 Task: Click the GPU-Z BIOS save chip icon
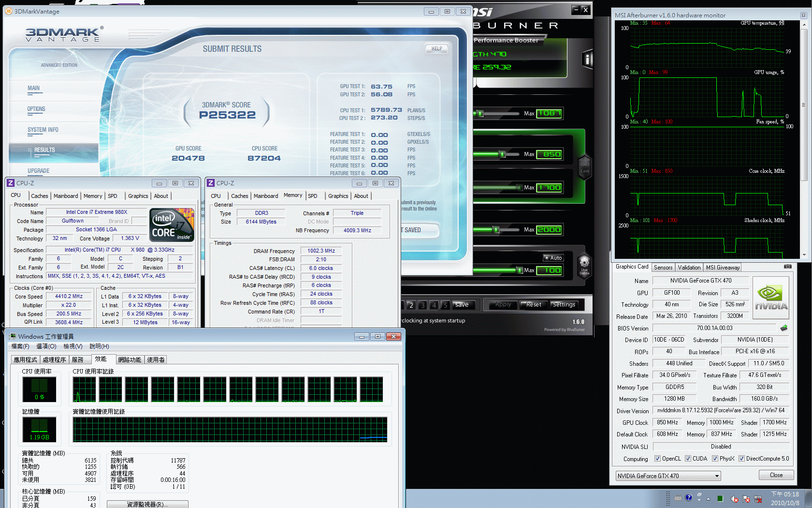[x=784, y=328]
